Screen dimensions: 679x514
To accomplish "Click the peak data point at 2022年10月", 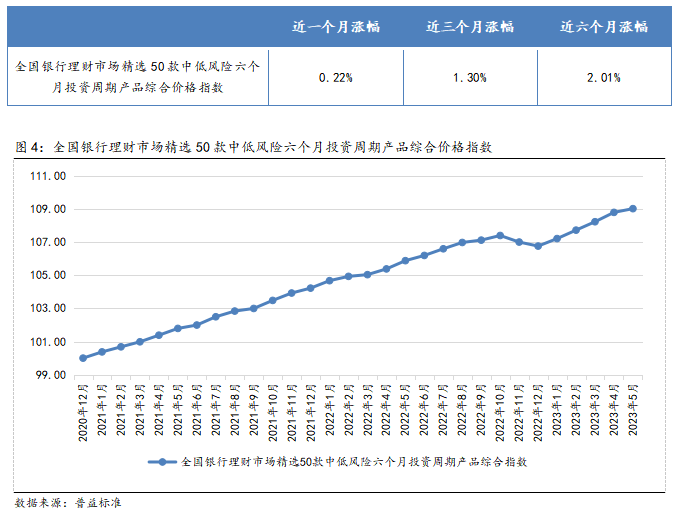I will point(500,235).
